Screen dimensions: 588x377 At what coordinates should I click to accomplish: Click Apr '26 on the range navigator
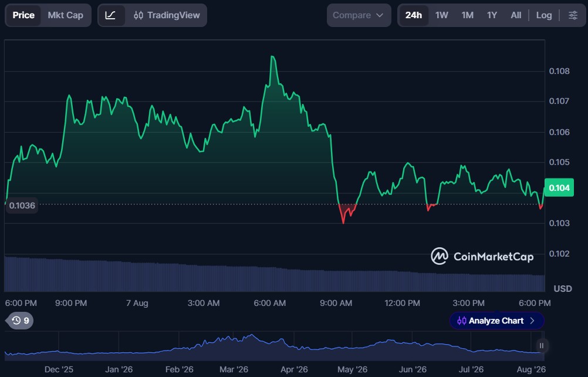294,369
